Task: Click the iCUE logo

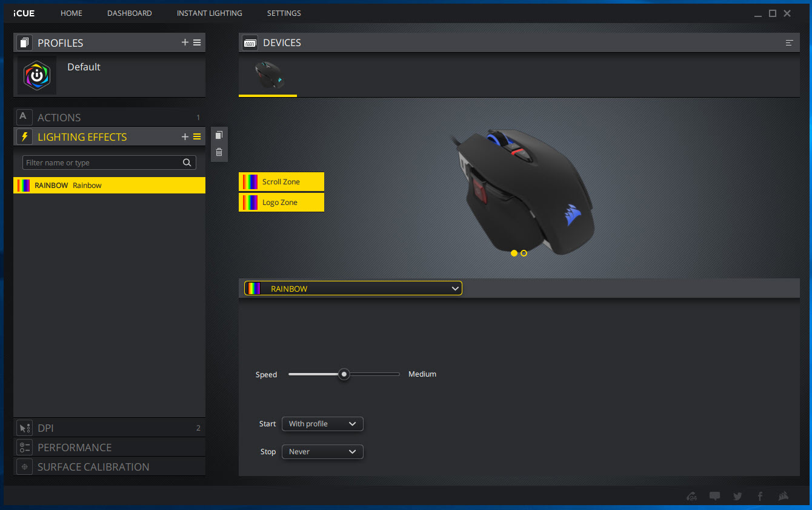Action: [x=24, y=13]
